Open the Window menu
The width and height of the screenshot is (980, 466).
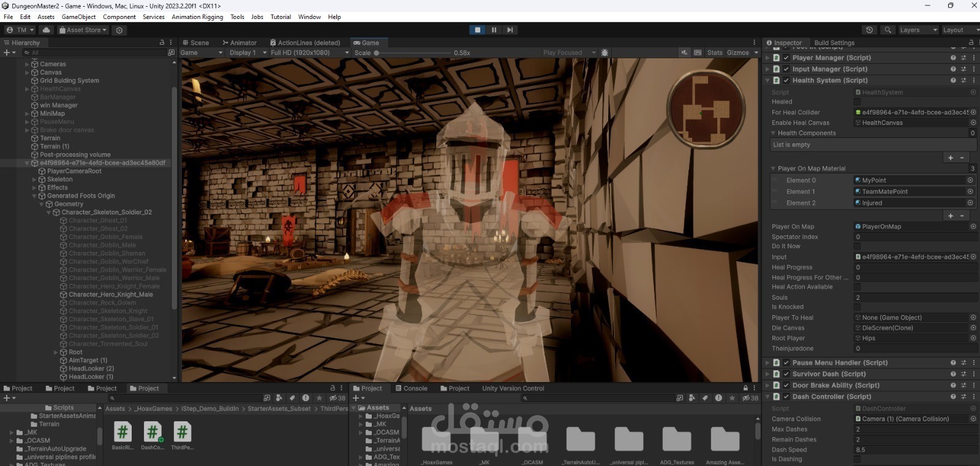click(x=309, y=17)
